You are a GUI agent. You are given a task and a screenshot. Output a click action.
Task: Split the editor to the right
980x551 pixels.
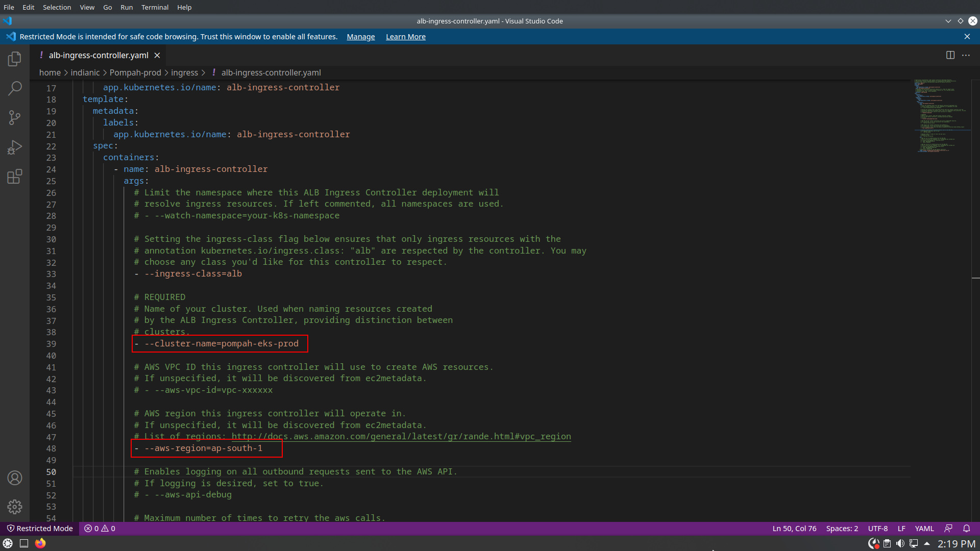pos(950,55)
